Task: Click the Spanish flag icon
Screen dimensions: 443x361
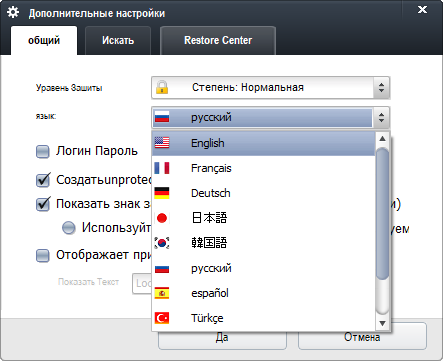Action: pos(162,293)
